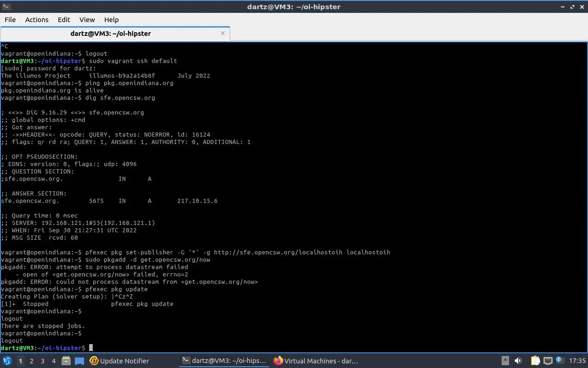The width and height of the screenshot is (588, 368).
Task: Click the ';; QUESTION SECTION:' heading
Action: (x=38, y=172)
